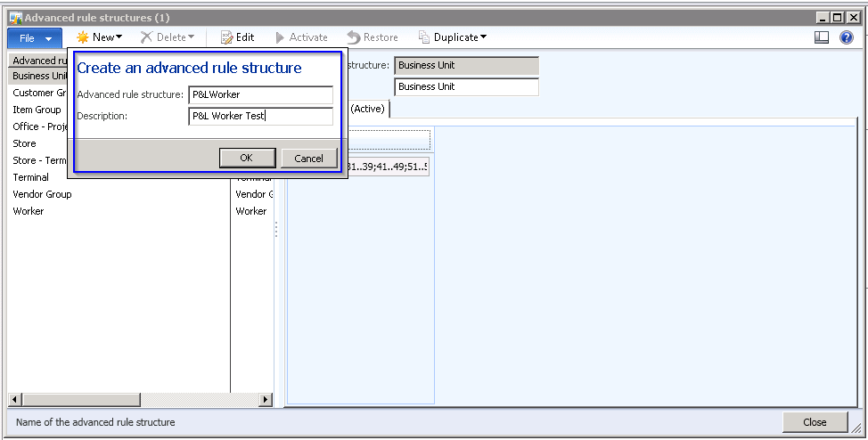Click the New toolbar button
This screenshot has height=440, width=868.
click(99, 37)
